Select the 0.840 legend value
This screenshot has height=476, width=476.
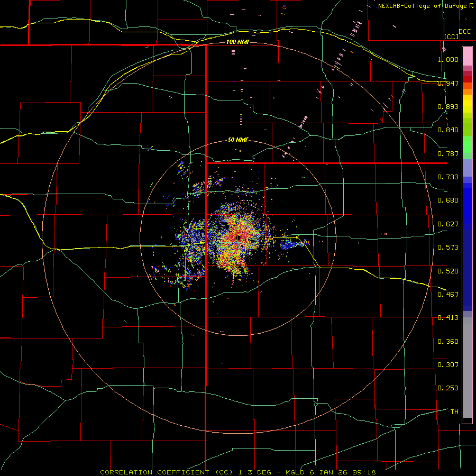(448, 130)
